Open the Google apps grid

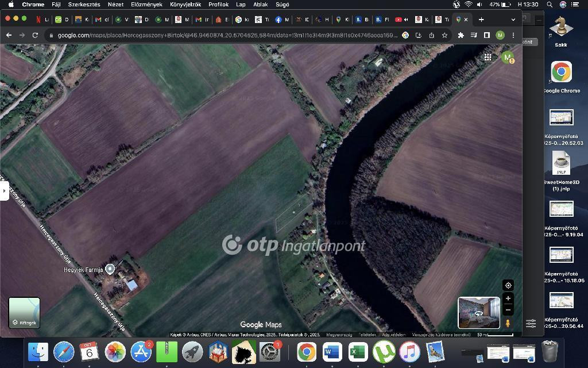click(488, 57)
